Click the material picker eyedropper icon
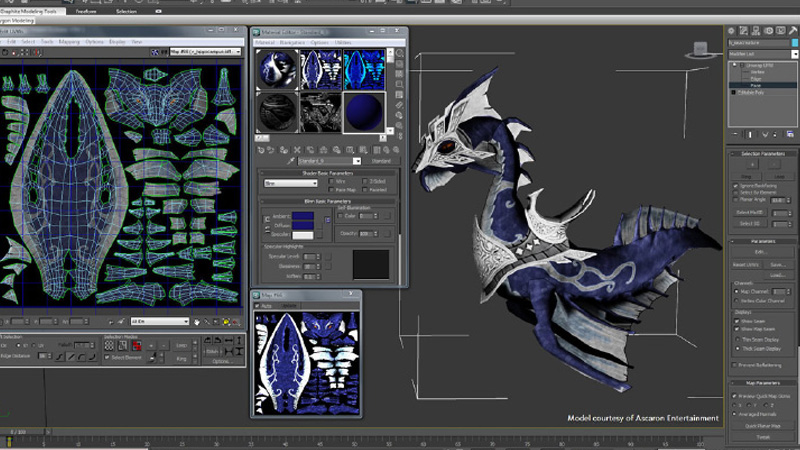The height and width of the screenshot is (450, 800). (x=292, y=160)
